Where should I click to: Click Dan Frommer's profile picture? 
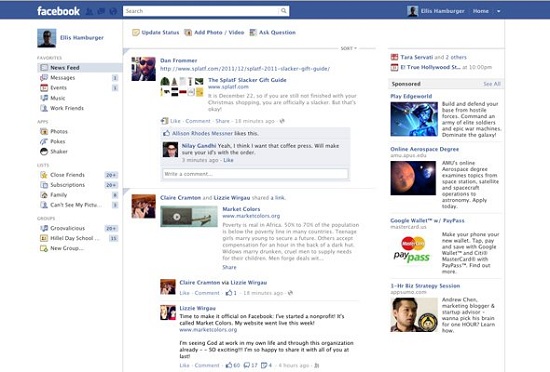point(143,69)
